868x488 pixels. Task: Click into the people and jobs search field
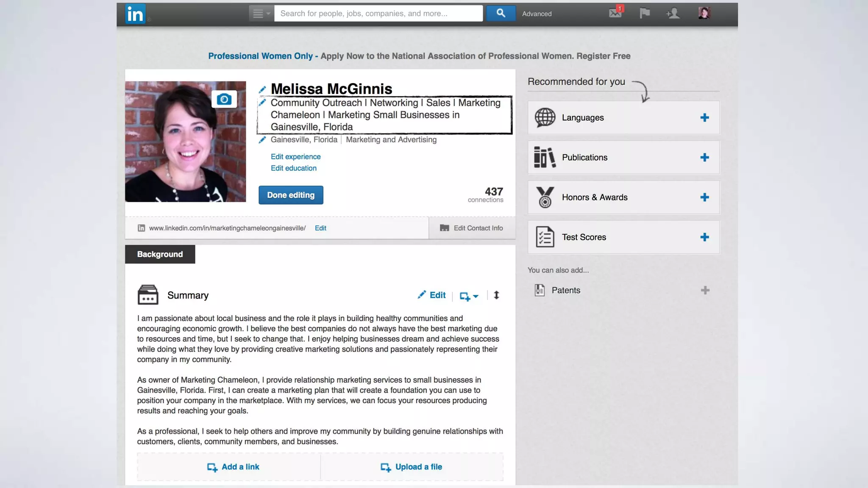(378, 14)
